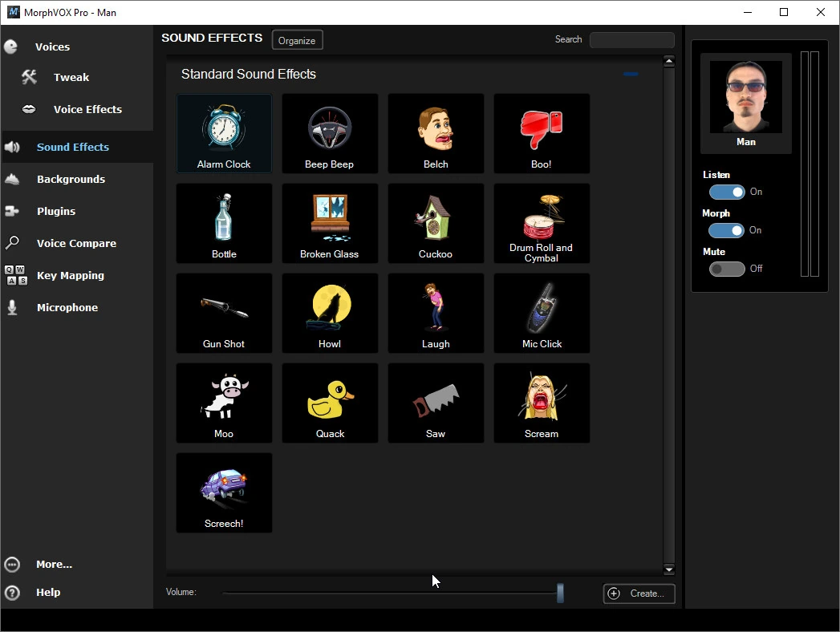
Task: Click the Volume slider handle
Action: click(x=560, y=593)
